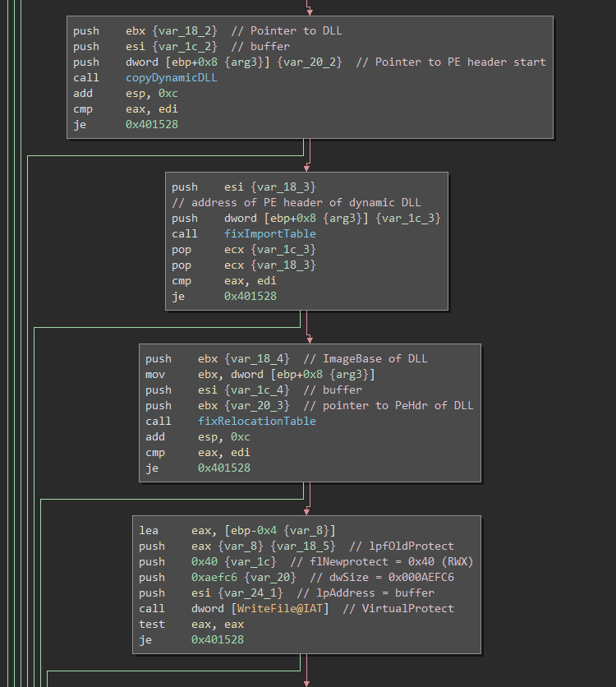Select 0xc in the copyDynamicDLL block
Screen dimensions: 616x687
coord(168,94)
